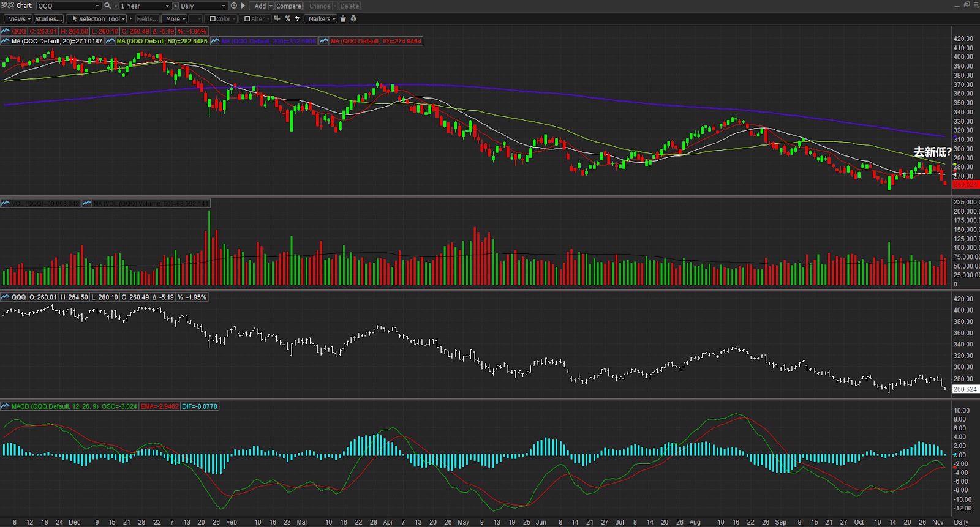980x527 pixels.
Task: Click the trash delete icon
Action: pyautogui.click(x=343, y=19)
